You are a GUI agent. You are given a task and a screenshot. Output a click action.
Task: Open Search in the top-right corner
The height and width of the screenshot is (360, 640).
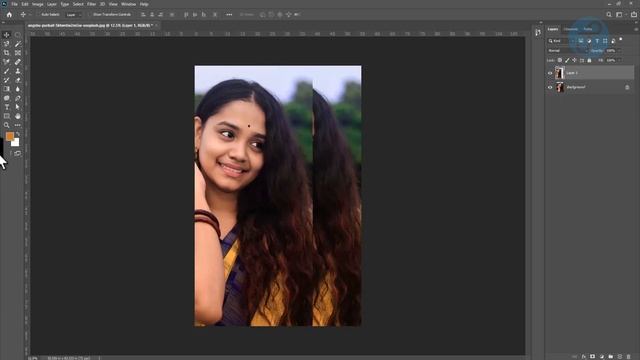pyautogui.click(x=609, y=14)
